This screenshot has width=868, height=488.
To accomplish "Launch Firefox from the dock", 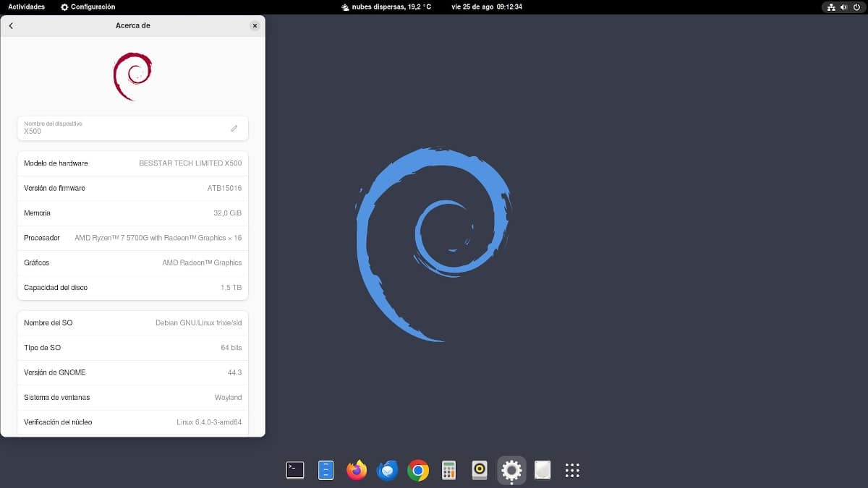I will point(357,471).
